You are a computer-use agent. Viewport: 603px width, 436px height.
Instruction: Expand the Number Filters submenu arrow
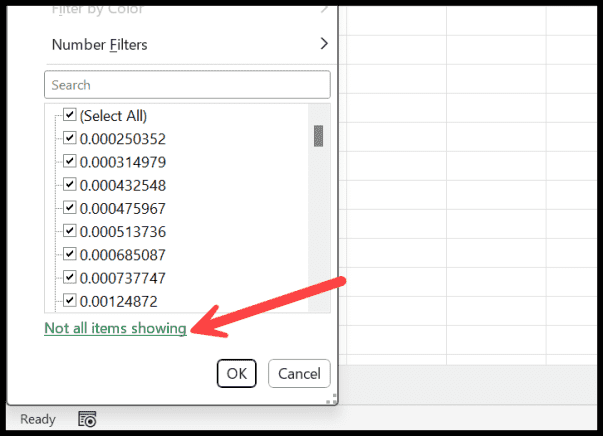coord(323,44)
